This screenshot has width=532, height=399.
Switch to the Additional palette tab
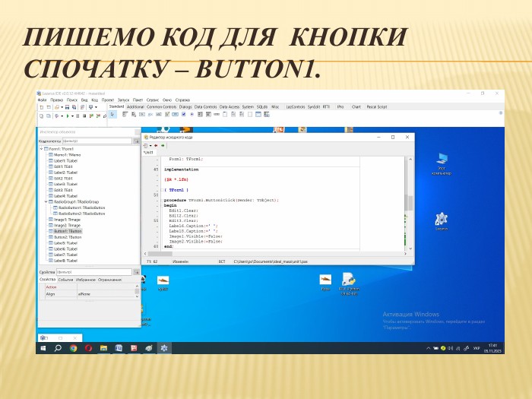coord(135,107)
